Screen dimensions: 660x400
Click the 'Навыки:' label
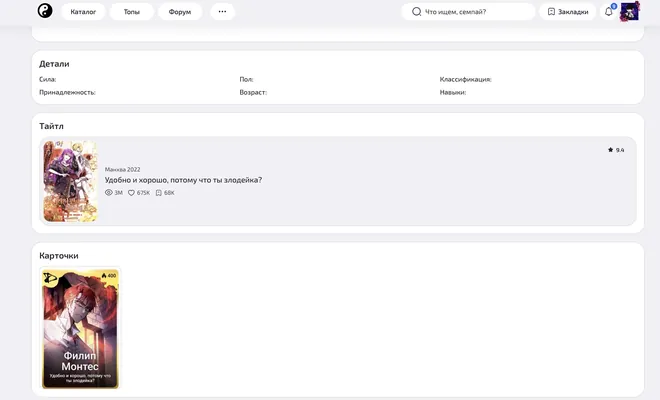click(453, 92)
